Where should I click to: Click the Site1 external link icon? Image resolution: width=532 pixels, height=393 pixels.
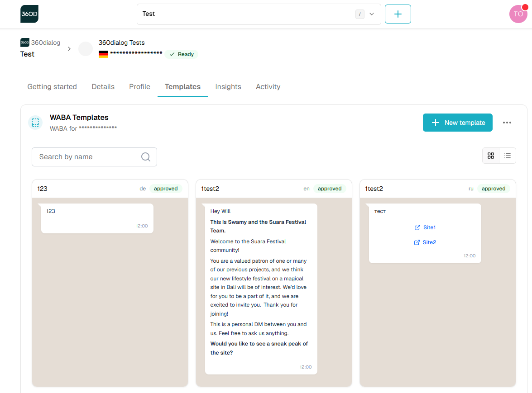417,227
